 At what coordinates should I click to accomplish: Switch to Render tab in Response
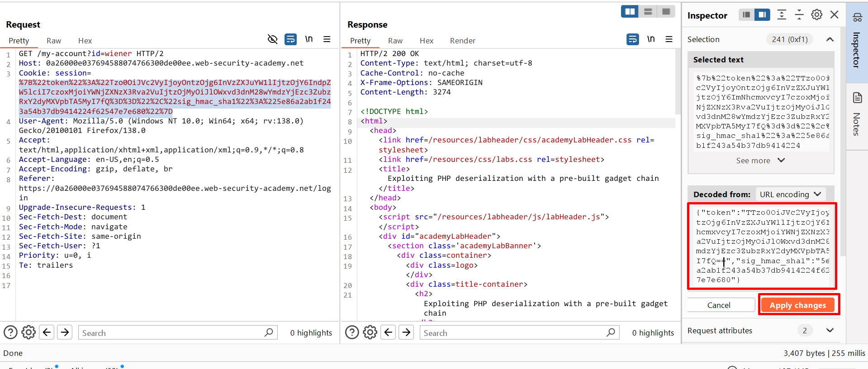coord(462,41)
